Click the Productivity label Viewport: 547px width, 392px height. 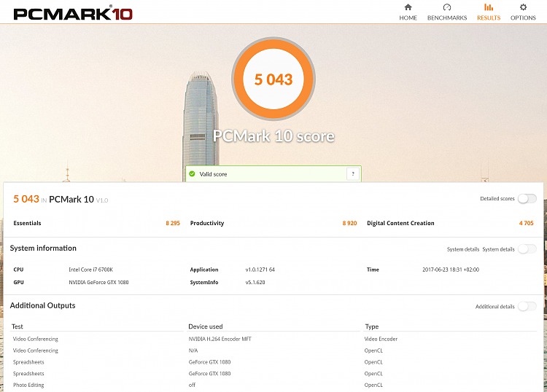207,224
